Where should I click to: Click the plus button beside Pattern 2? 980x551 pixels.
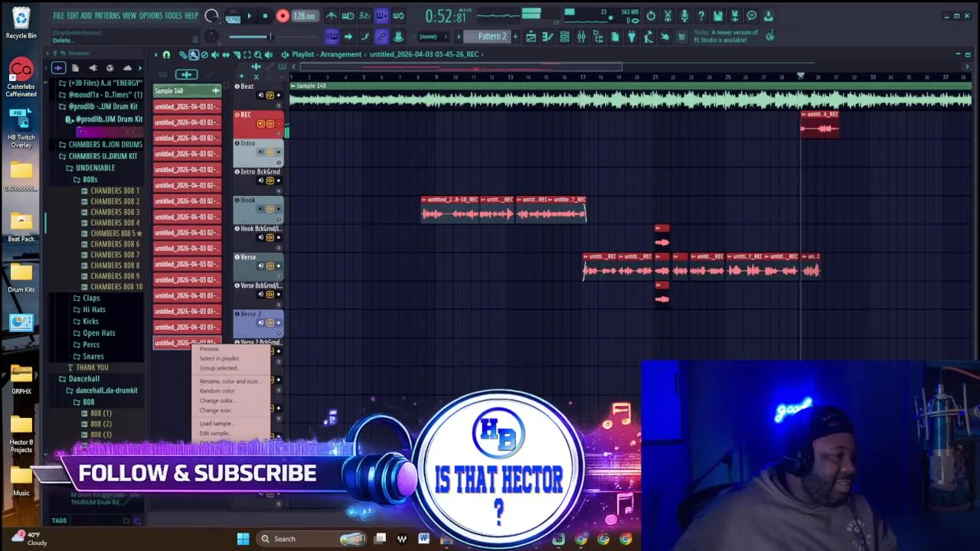point(515,36)
